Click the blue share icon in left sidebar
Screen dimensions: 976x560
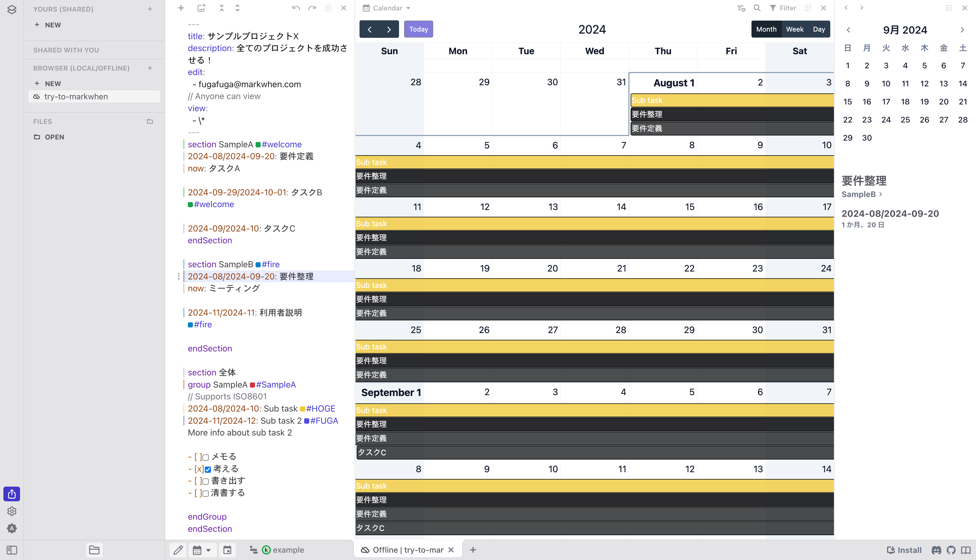12,494
